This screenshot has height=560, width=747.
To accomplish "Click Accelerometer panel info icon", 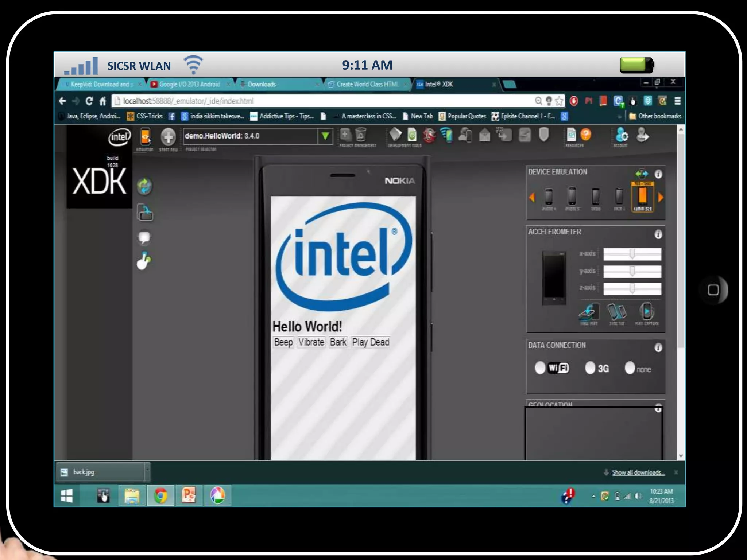I will click(x=658, y=234).
